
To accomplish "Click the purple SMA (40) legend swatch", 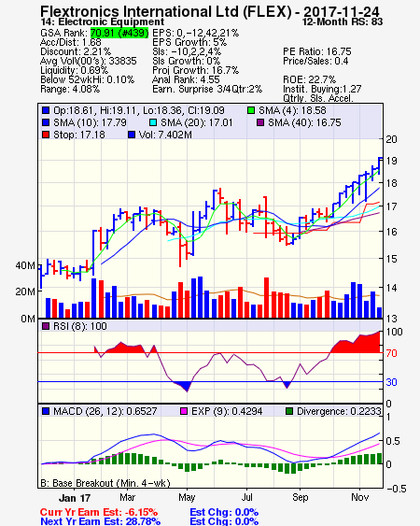I will pos(260,122).
